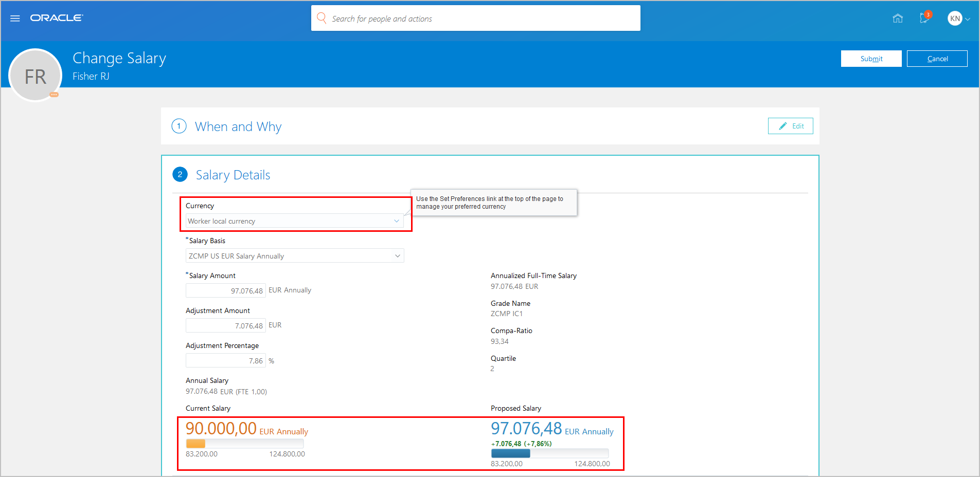This screenshot has width=980, height=477.
Task: Click the Salary Amount input field
Action: tap(226, 290)
